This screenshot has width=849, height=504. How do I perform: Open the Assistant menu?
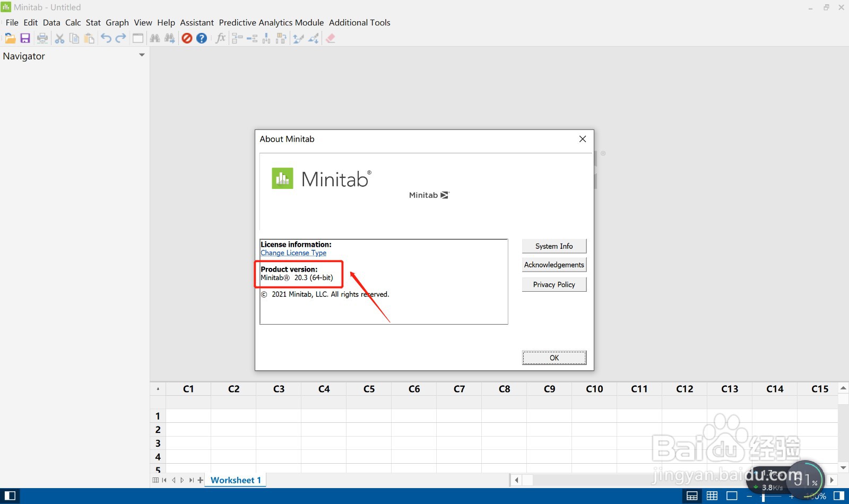tap(197, 22)
